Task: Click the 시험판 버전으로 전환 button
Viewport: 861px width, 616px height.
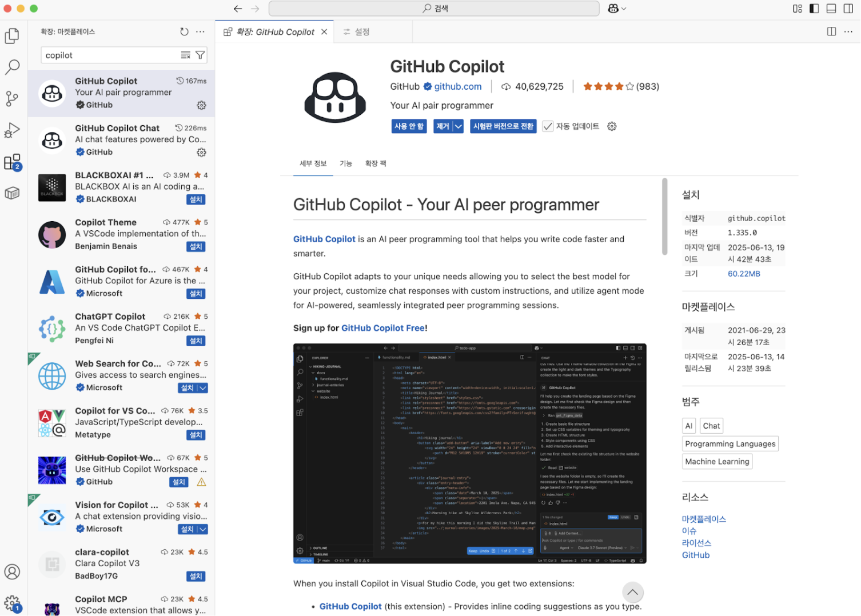Action: coord(503,126)
